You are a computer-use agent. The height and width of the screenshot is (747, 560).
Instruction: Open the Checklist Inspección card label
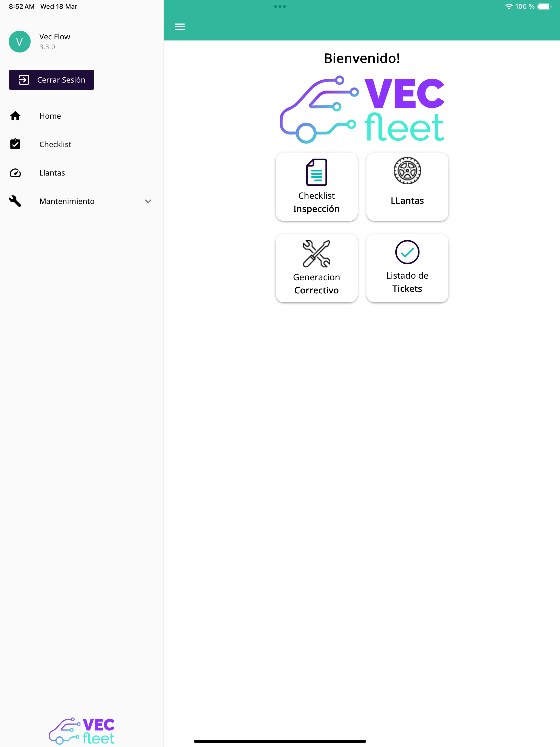[x=316, y=202]
